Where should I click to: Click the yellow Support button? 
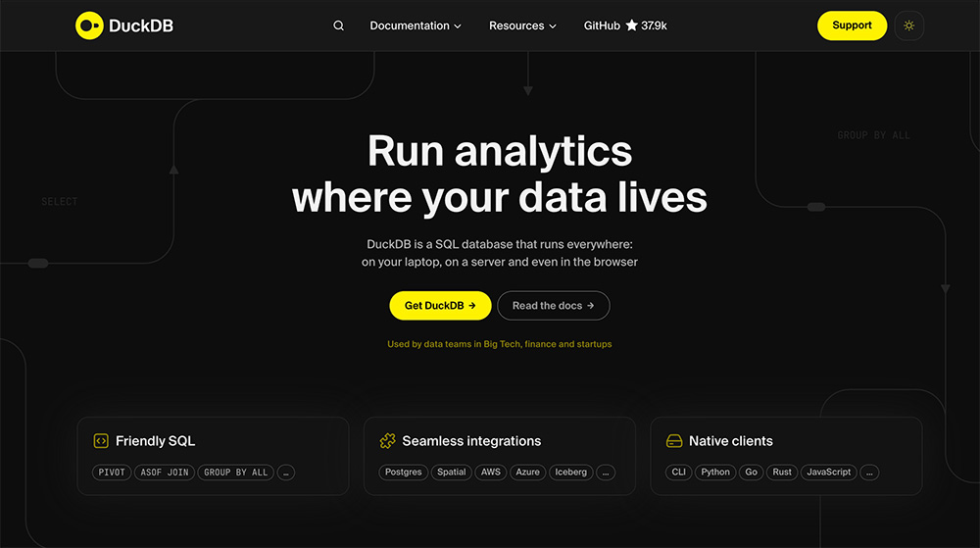[x=852, y=25]
